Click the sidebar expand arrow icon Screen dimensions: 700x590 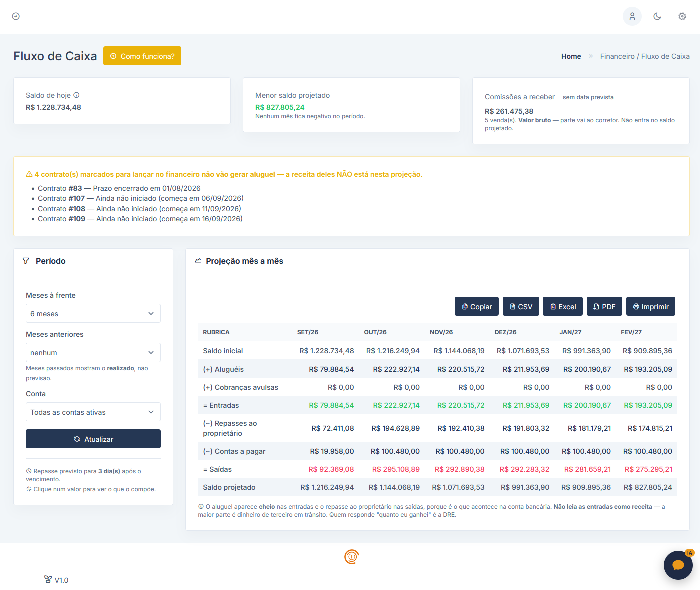16,16
